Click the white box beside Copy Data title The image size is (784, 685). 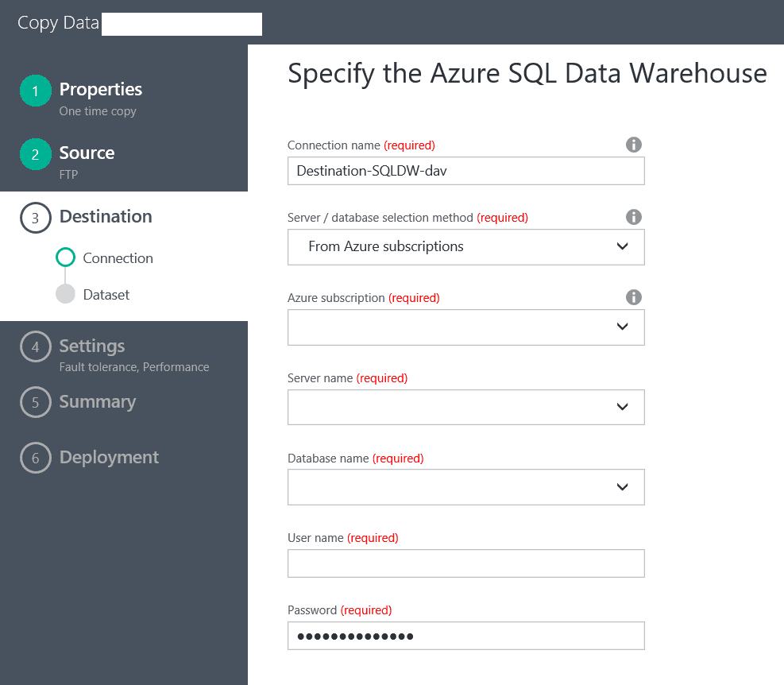(x=181, y=24)
